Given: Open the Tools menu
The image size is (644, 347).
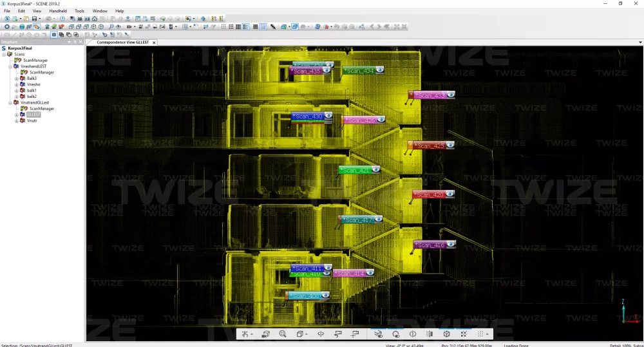Looking at the screenshot, I should pyautogui.click(x=79, y=11).
